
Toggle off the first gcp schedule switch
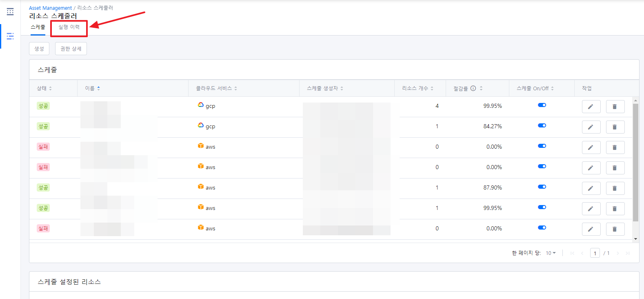[542, 105]
